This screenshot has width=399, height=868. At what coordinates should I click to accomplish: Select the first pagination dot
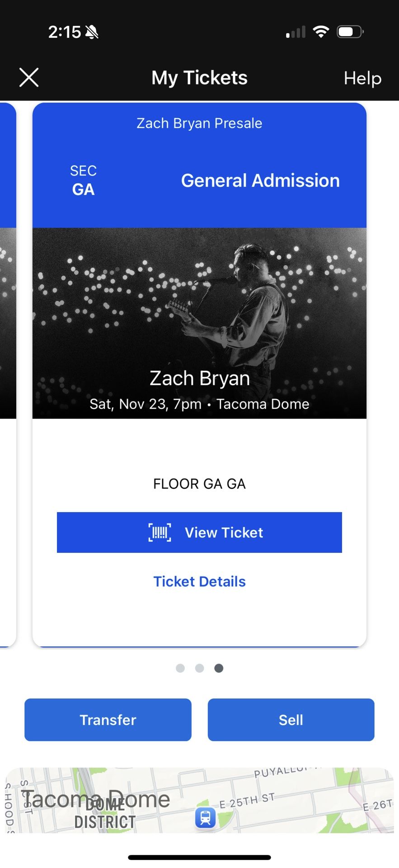(x=180, y=668)
